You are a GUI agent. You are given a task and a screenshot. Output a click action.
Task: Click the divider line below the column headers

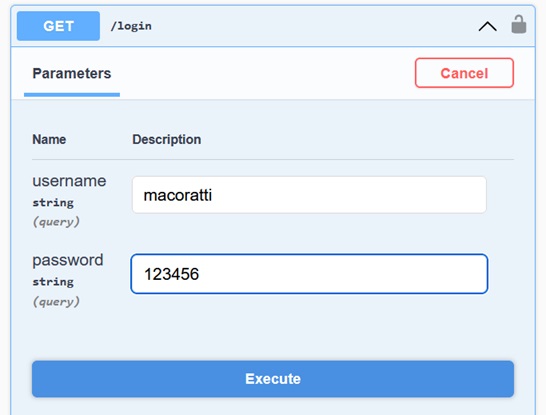click(273, 159)
